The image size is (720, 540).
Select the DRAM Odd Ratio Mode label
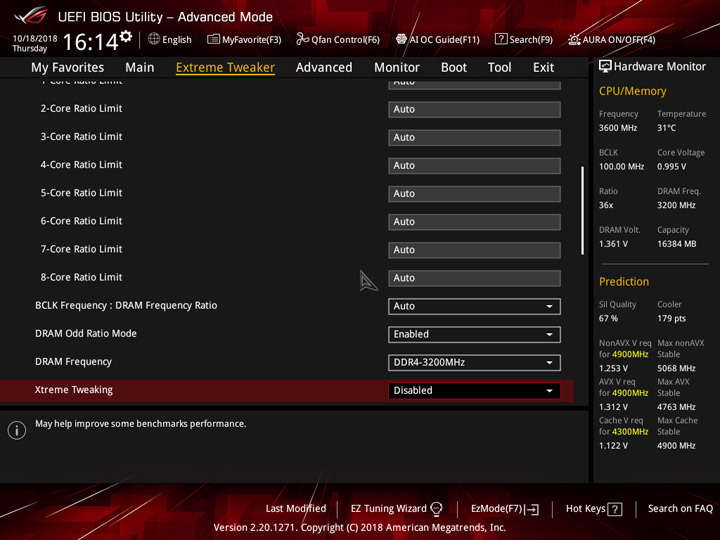tap(86, 334)
